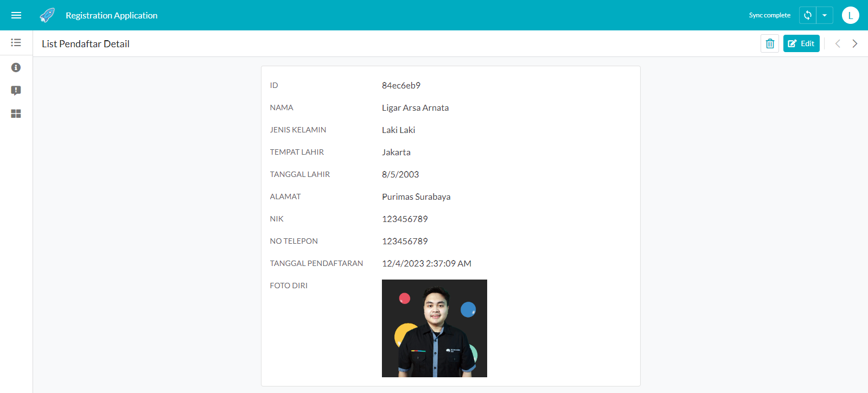The height and width of the screenshot is (393, 868).
Task: Open the user avatar L menu
Action: (850, 15)
